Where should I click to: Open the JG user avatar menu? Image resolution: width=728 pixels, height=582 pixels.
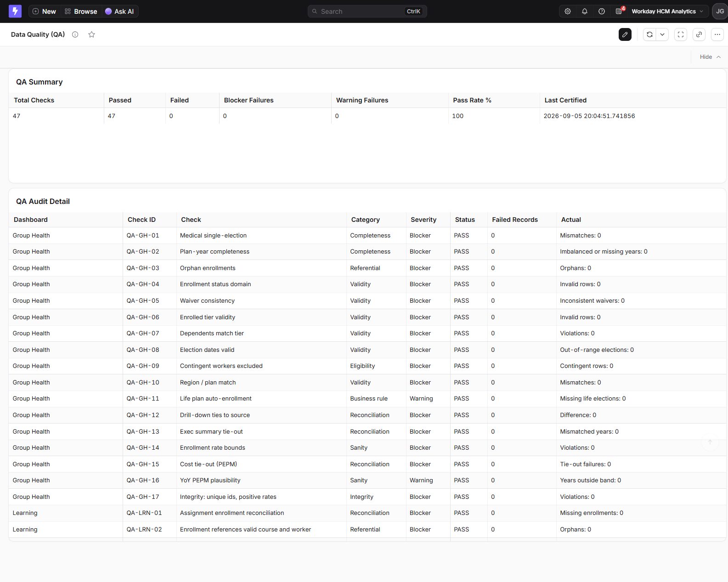(720, 11)
